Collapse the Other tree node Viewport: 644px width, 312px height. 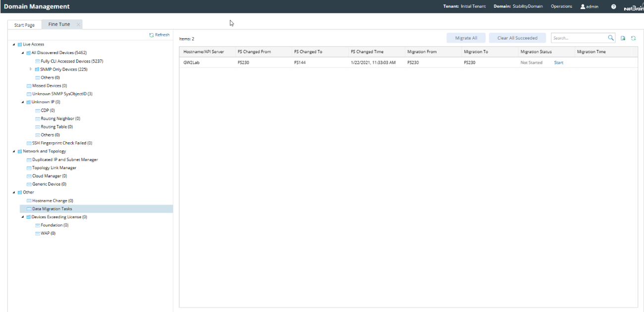coord(14,192)
